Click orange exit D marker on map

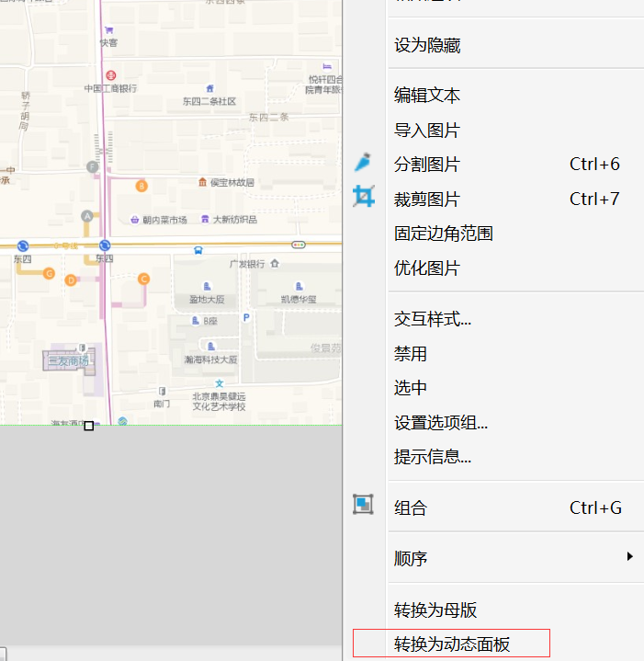click(71, 280)
